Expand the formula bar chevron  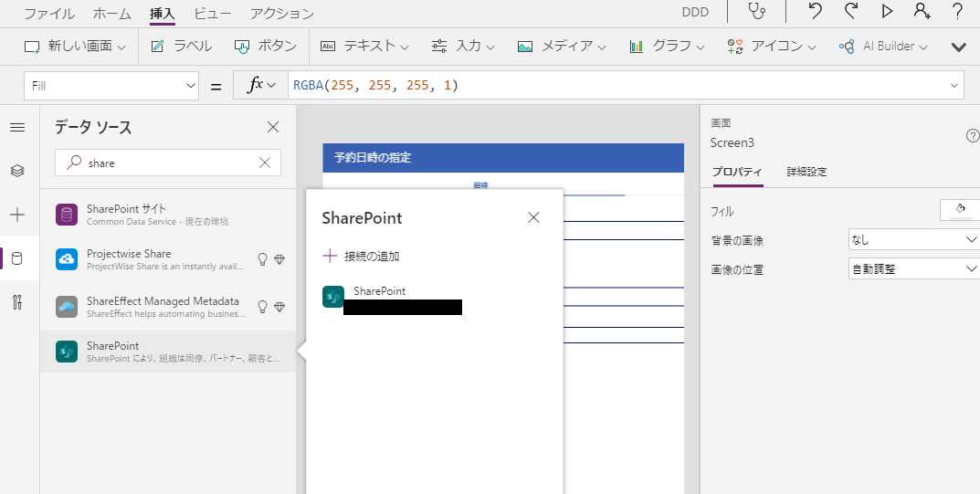[x=954, y=86]
